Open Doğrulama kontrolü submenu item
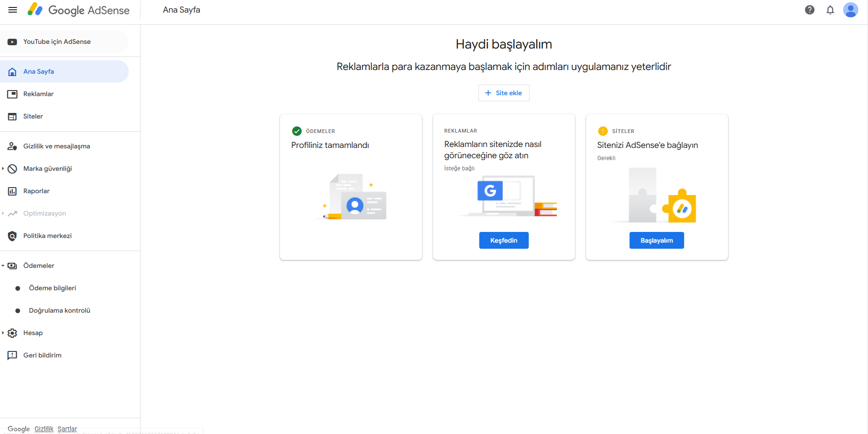 tap(64, 310)
